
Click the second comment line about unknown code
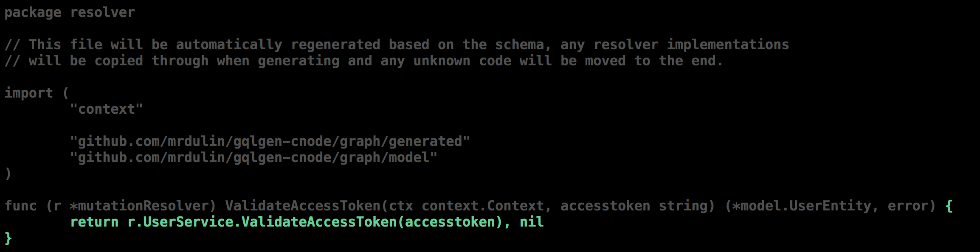coord(364,61)
